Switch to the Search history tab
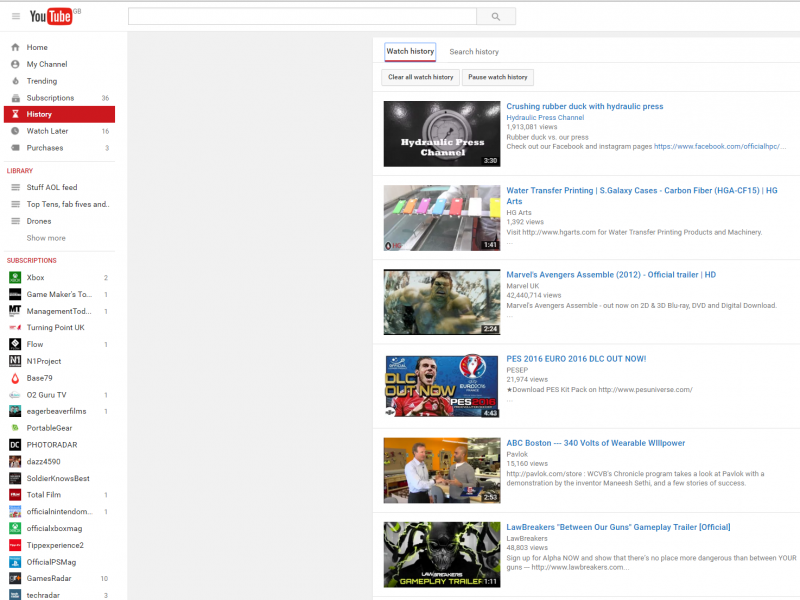The height and width of the screenshot is (600, 800). tap(474, 52)
